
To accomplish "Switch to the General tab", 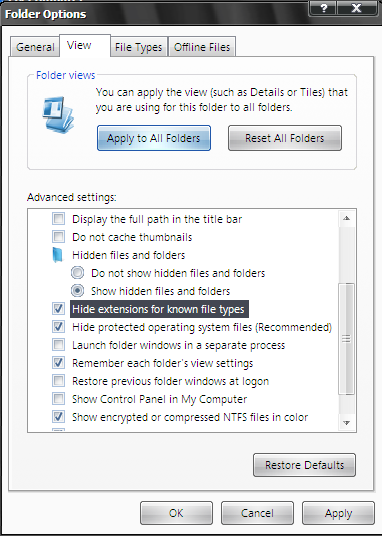I will tap(35, 47).
